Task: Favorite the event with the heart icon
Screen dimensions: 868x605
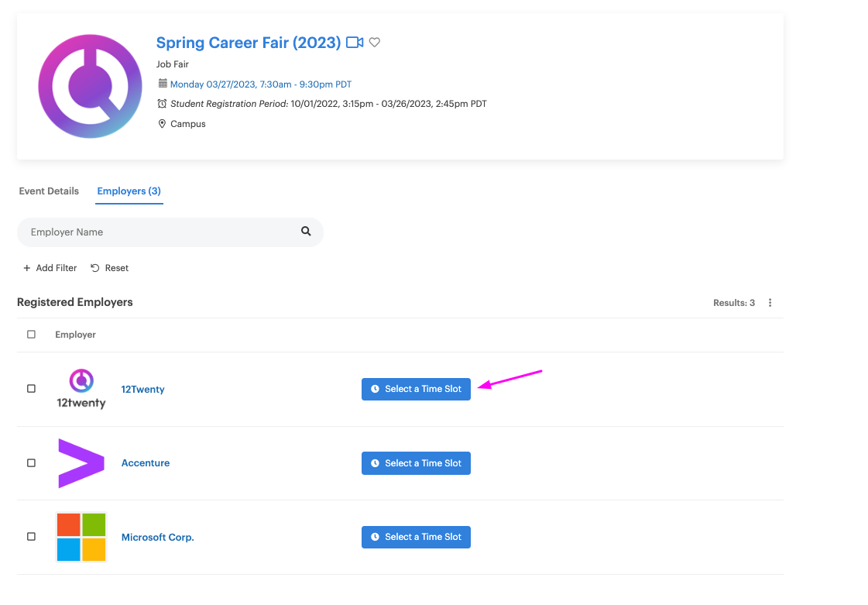Action: [375, 42]
